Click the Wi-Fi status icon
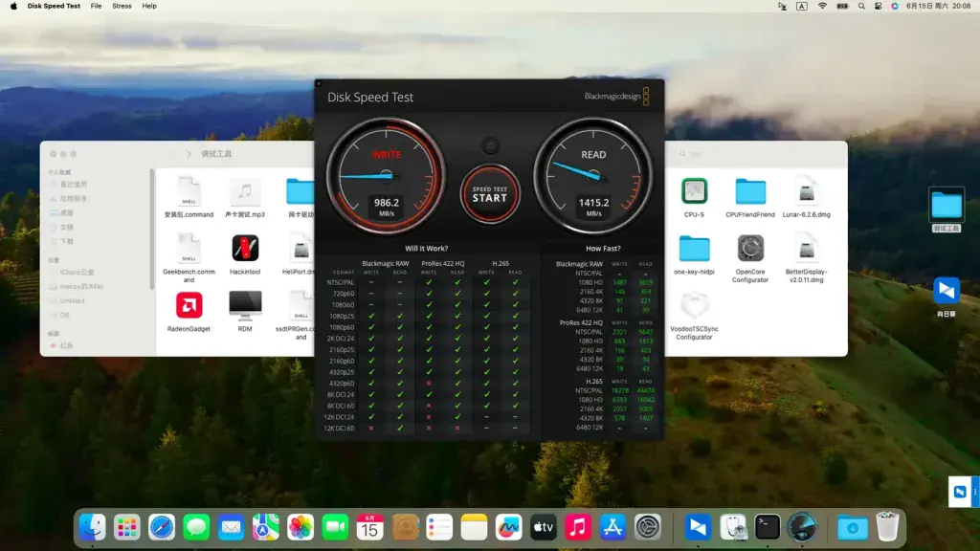This screenshot has width=980, height=551. pyautogui.click(x=822, y=6)
